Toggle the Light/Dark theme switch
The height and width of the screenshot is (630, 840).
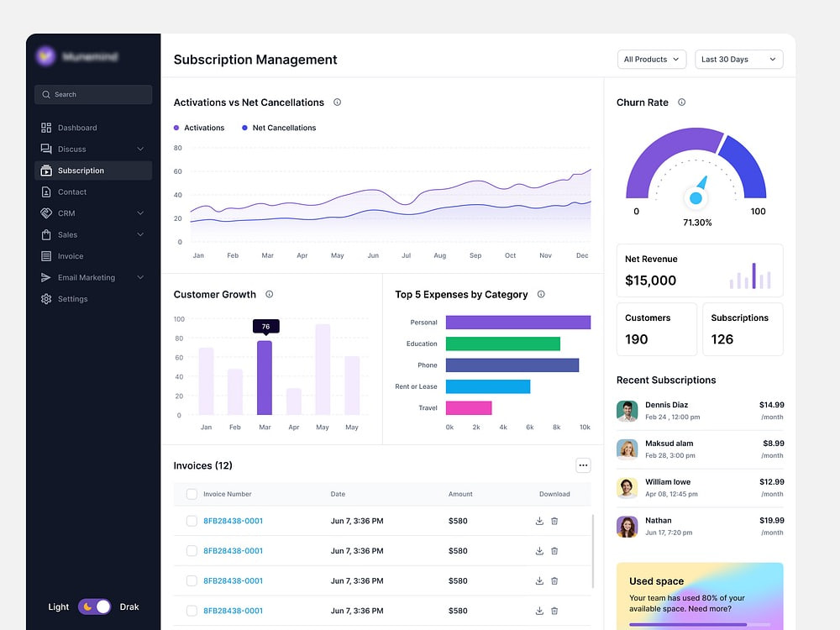pos(94,606)
